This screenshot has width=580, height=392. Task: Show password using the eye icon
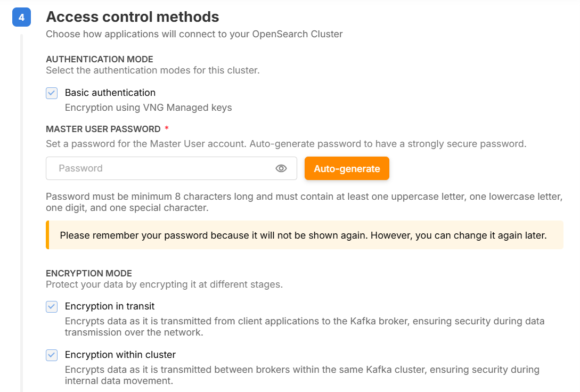281,168
